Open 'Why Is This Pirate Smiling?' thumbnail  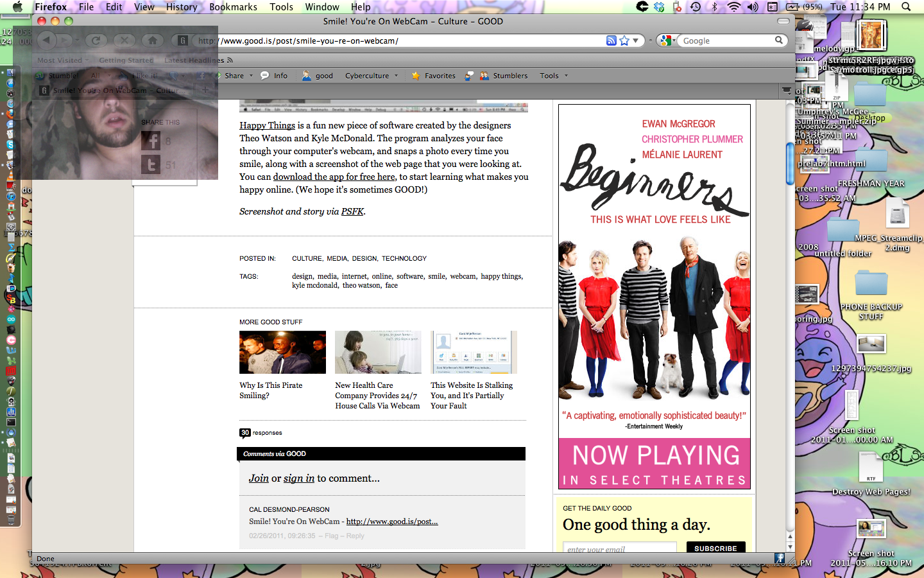pyautogui.click(x=282, y=352)
